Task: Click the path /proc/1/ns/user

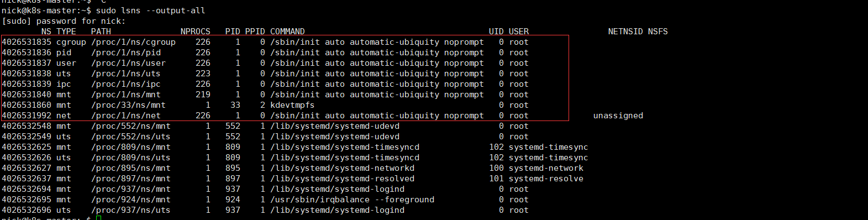Action: [128, 63]
